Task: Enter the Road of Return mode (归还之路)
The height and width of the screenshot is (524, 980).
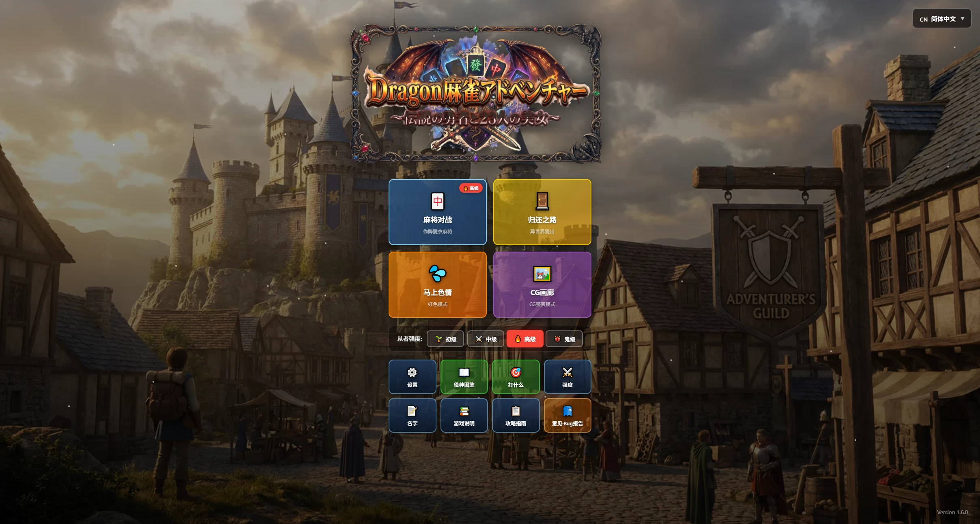Action: click(542, 212)
